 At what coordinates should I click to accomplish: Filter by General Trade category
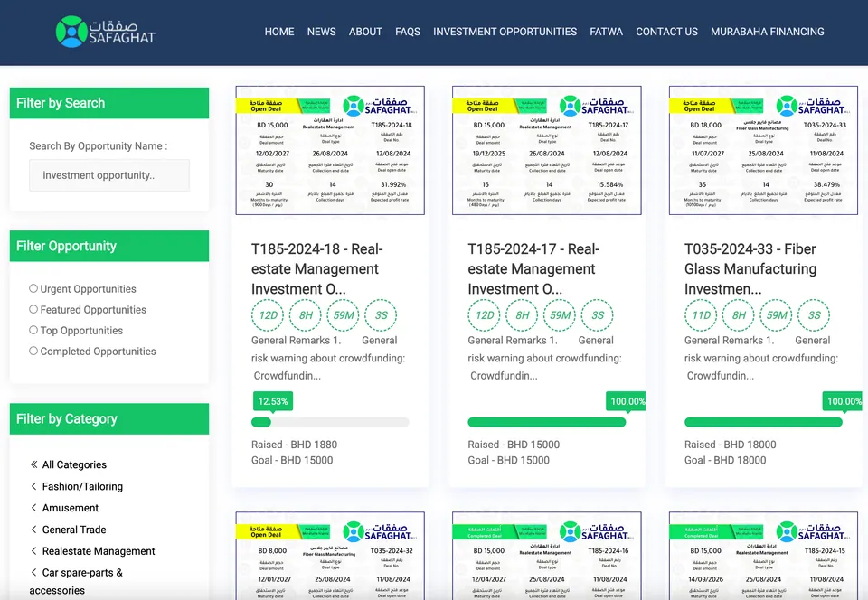pyautogui.click(x=74, y=530)
